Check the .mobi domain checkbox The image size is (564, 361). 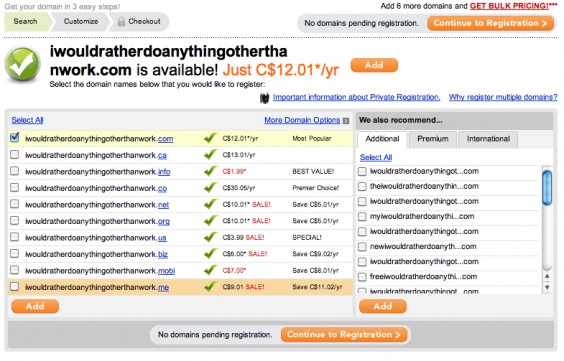15,270
